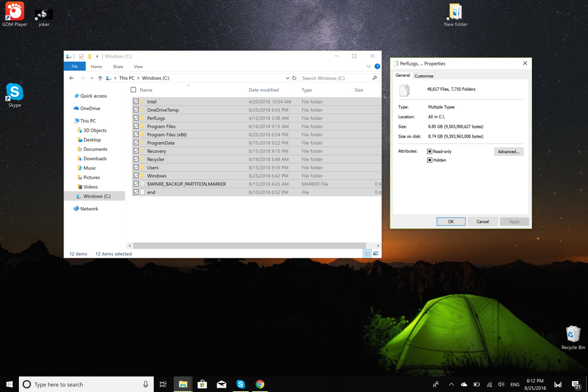This screenshot has height=392, width=588.
Task: Click the taskbar Type here to search box
Action: click(86, 384)
